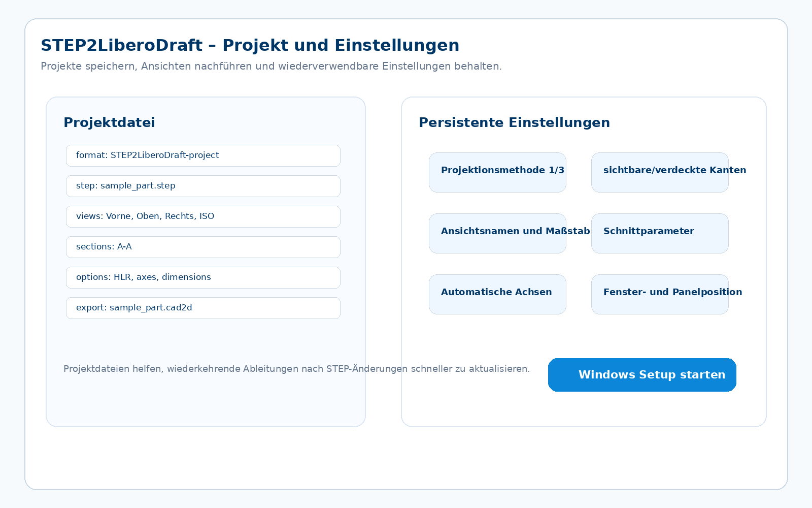Select the Schnittparameter setting tile

[660, 233]
